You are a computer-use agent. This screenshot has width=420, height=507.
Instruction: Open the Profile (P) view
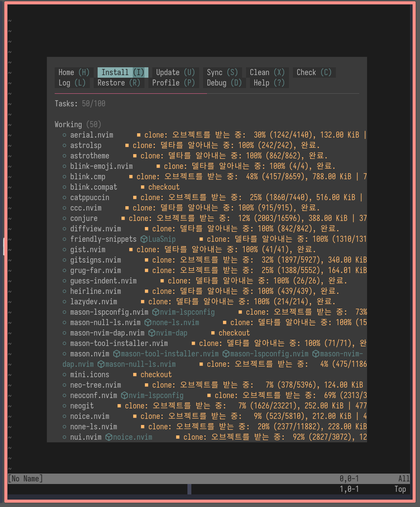[173, 83]
